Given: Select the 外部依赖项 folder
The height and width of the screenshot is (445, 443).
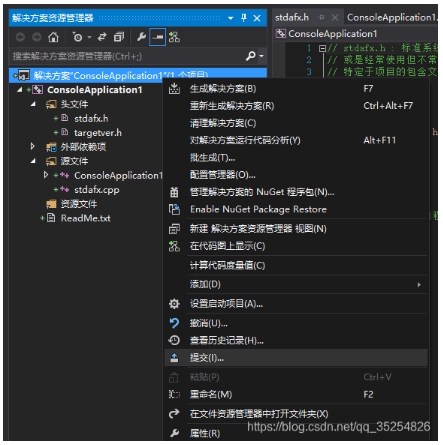Looking at the screenshot, I should (x=83, y=147).
